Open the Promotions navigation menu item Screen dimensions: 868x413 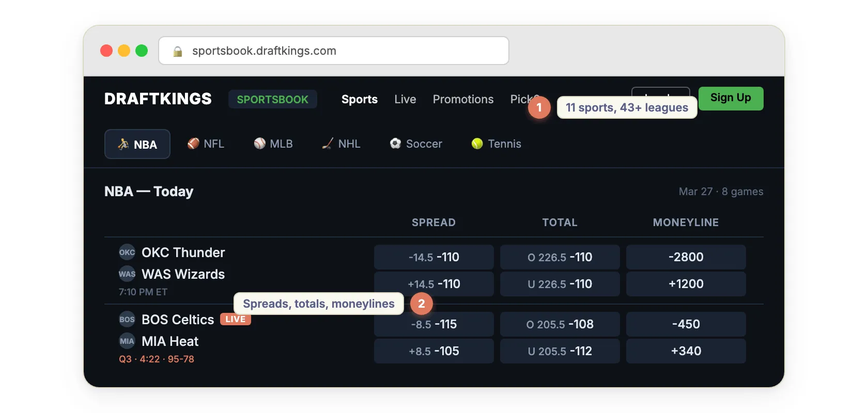[463, 99]
